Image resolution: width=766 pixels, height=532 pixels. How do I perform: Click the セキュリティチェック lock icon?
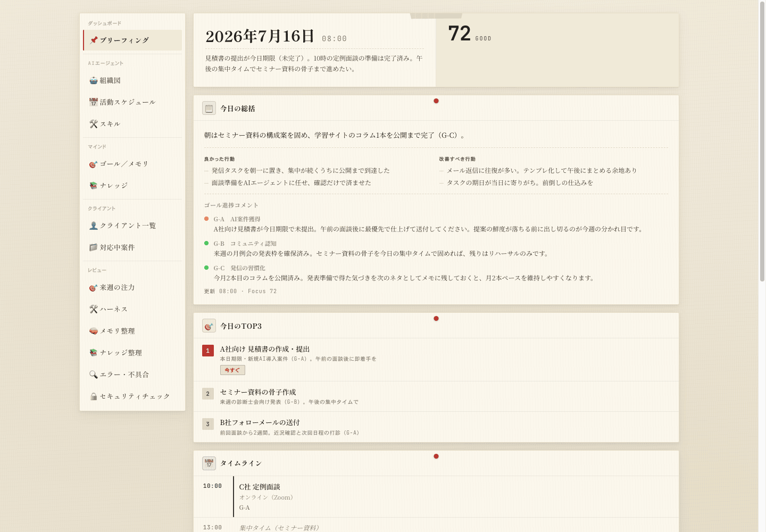(94, 396)
